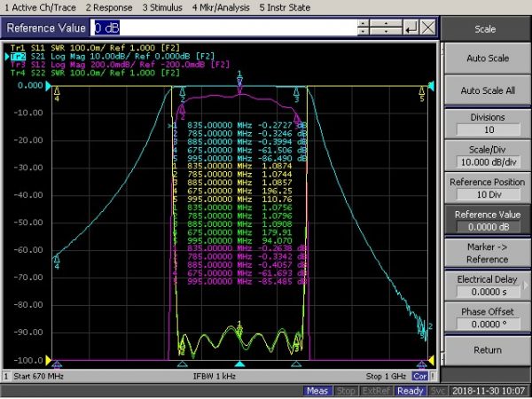
Task: Click the Stop status indicator
Action: (x=346, y=391)
